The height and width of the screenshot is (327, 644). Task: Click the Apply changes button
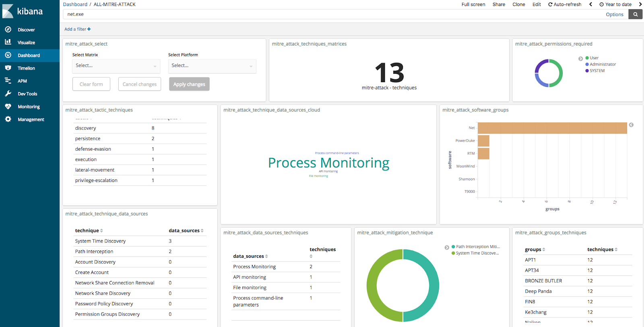[x=189, y=84]
